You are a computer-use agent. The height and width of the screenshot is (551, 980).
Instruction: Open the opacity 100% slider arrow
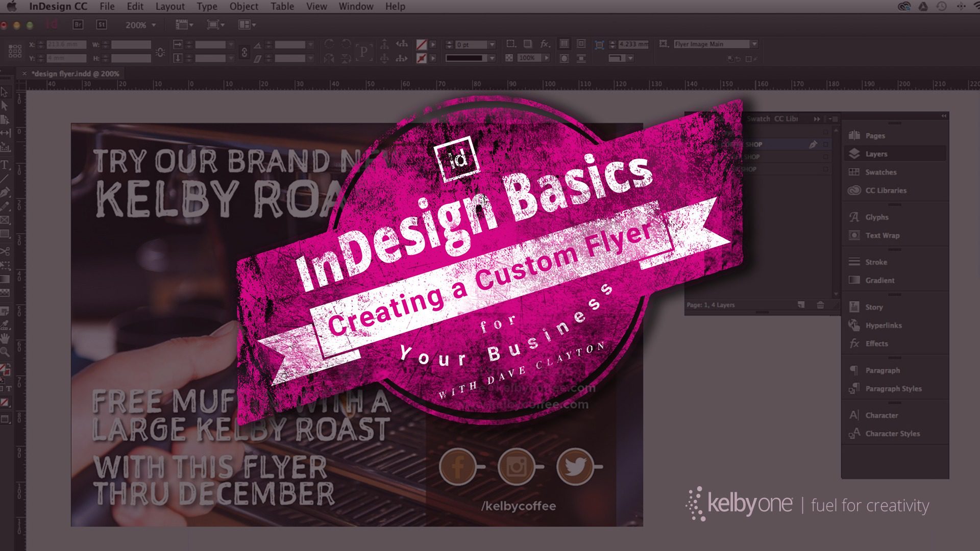click(x=546, y=58)
